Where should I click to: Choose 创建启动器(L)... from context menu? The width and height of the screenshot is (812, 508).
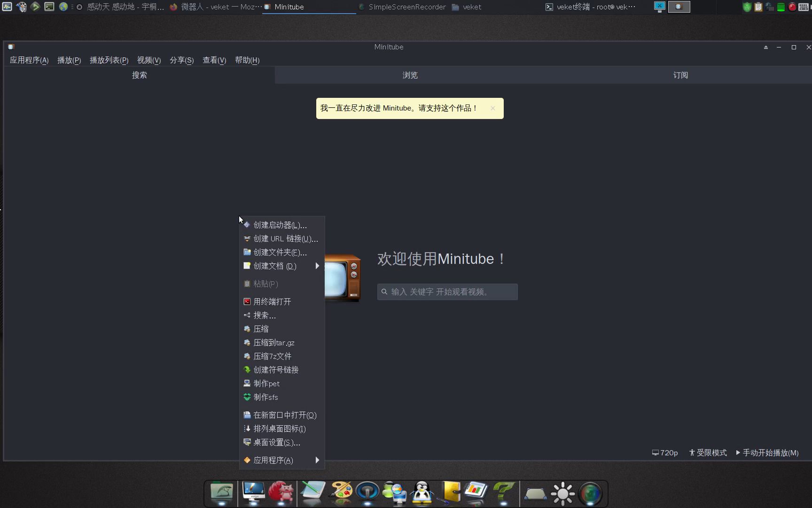[x=282, y=225]
